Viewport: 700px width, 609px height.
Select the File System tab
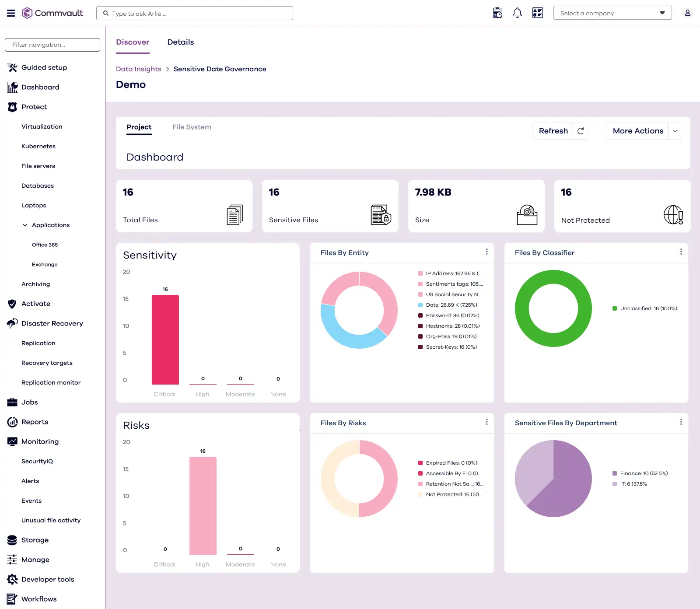[x=192, y=127]
